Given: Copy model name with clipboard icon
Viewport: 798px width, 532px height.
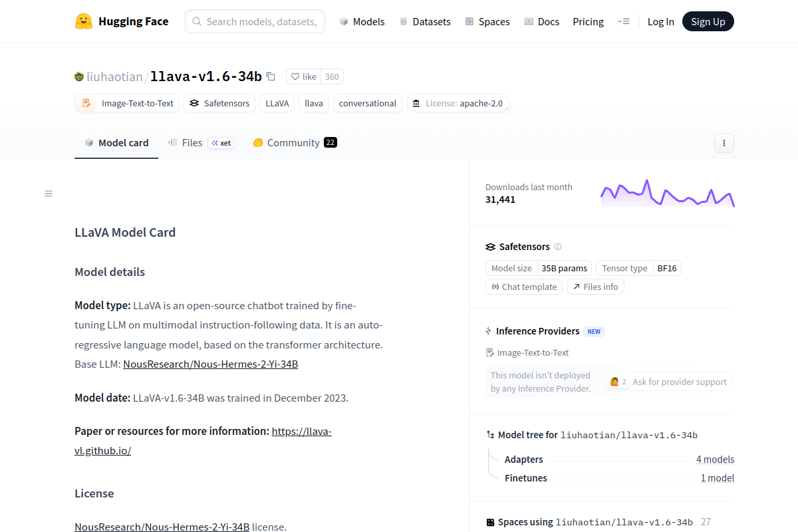Looking at the screenshot, I should [271, 76].
